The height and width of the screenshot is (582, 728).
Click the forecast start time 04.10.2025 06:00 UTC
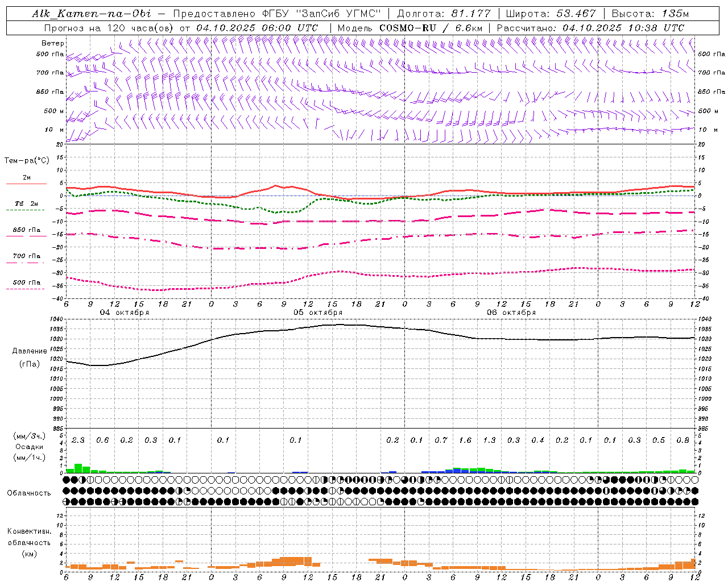257,28
